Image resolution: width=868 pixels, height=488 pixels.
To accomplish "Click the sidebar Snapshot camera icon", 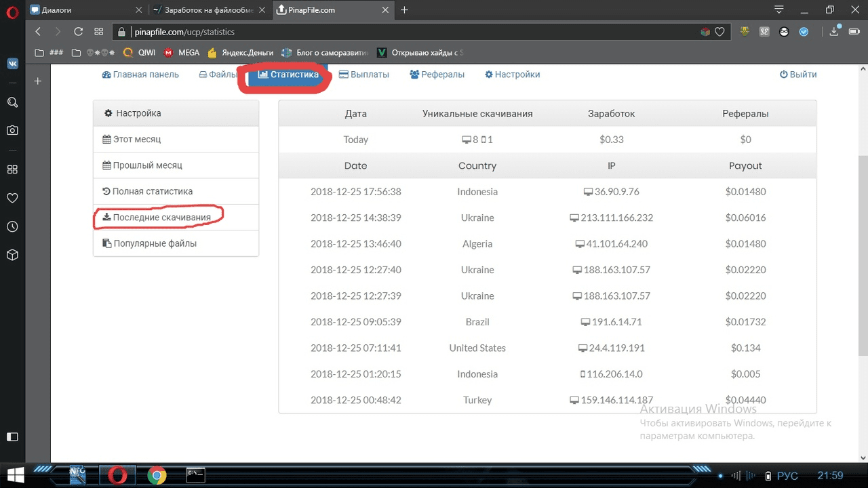I will (12, 130).
